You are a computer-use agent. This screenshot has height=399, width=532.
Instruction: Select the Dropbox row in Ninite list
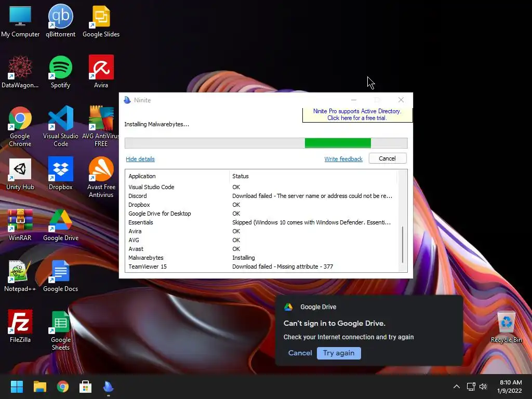click(261, 205)
